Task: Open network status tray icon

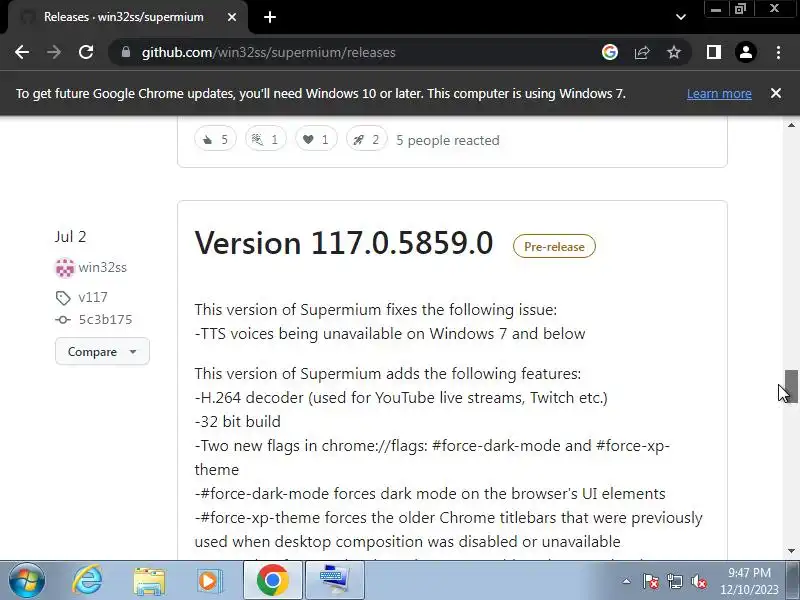Action: [675, 581]
